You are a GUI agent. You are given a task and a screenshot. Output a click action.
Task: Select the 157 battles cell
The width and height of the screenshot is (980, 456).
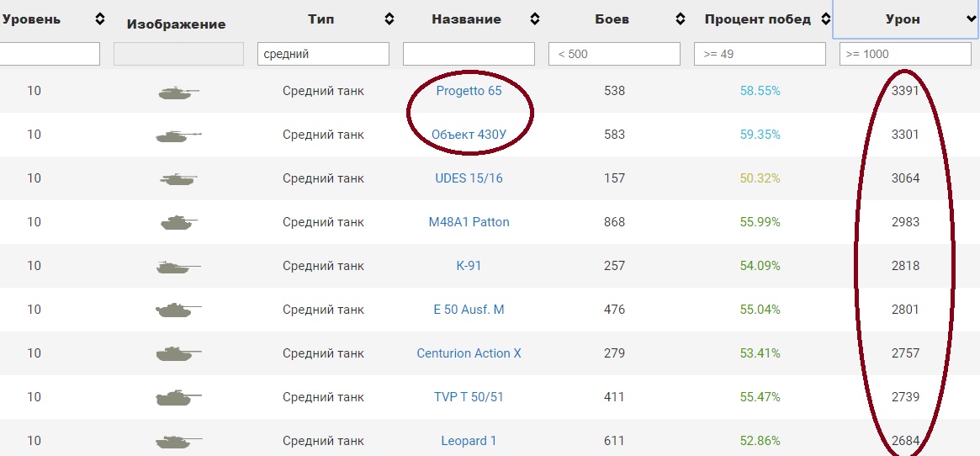click(614, 178)
